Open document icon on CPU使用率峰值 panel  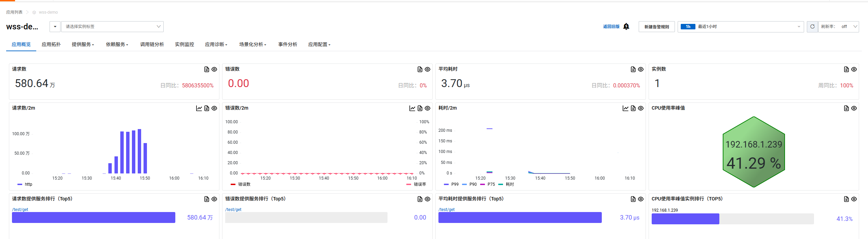click(x=846, y=108)
